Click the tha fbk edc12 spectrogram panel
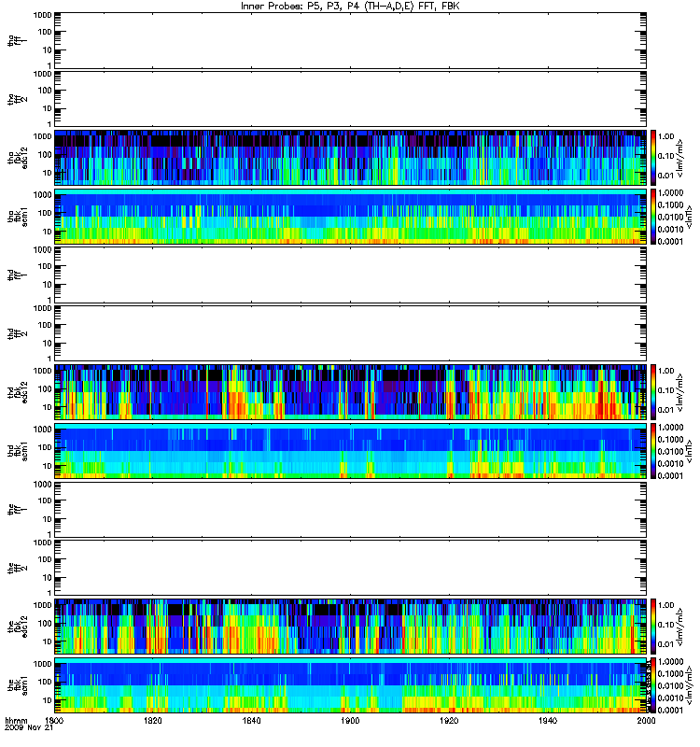 point(351,158)
